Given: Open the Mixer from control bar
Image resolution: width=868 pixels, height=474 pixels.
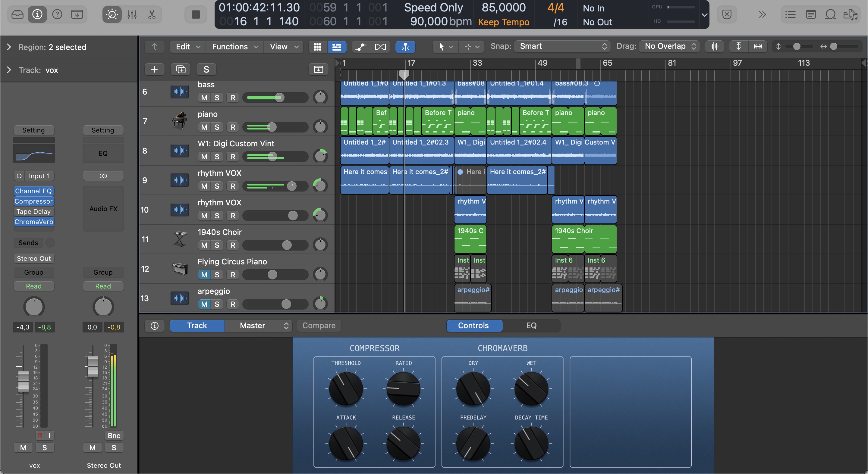Looking at the screenshot, I should [x=132, y=14].
